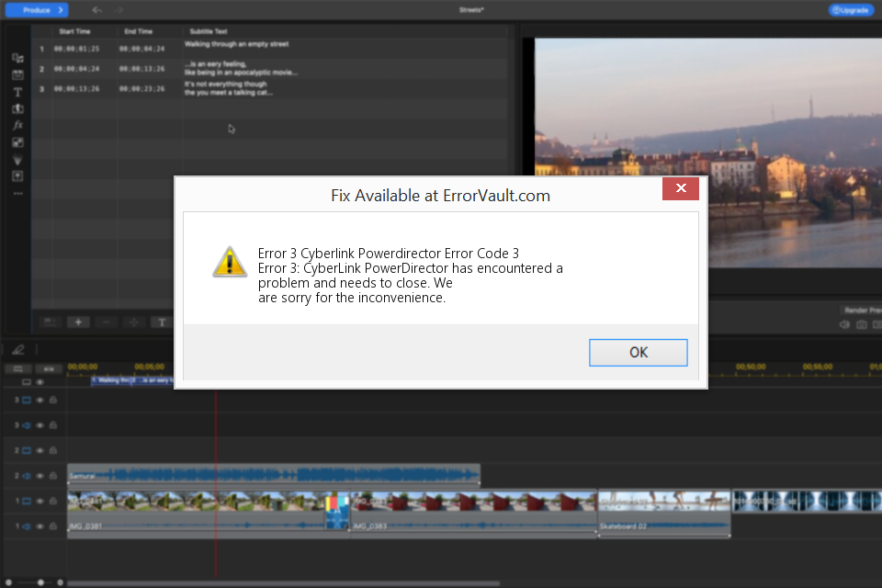This screenshot has width=882, height=588.
Task: Lock audio track 2
Action: pos(53,476)
